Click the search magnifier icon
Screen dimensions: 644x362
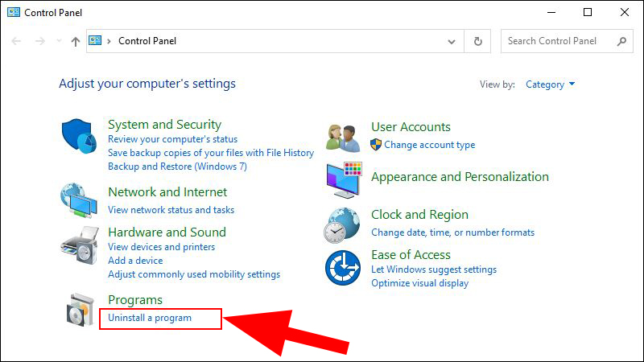pyautogui.click(x=621, y=41)
